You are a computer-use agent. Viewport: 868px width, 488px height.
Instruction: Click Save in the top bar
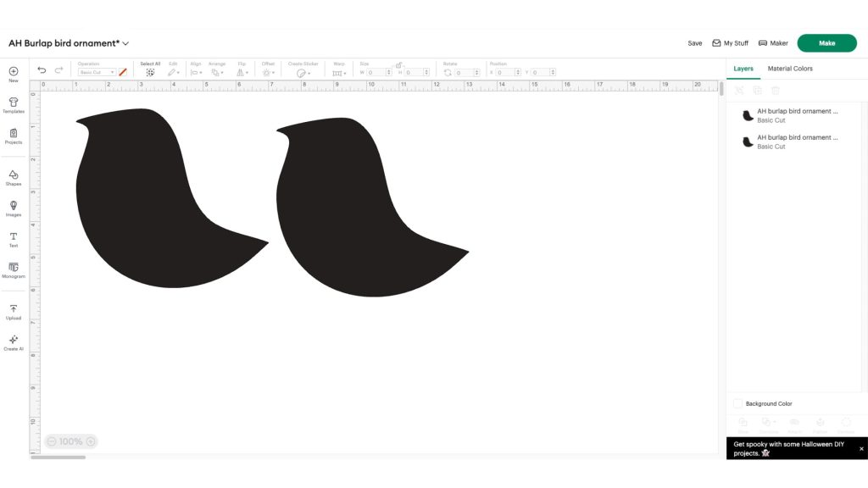tap(695, 43)
